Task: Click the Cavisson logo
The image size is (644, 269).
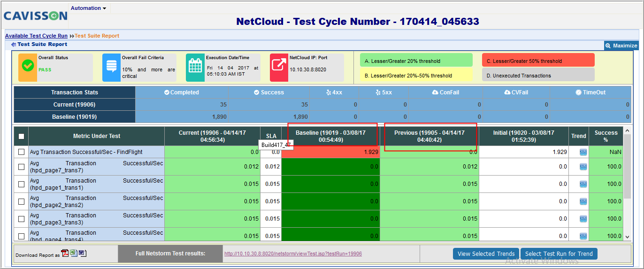Action: coord(36,16)
